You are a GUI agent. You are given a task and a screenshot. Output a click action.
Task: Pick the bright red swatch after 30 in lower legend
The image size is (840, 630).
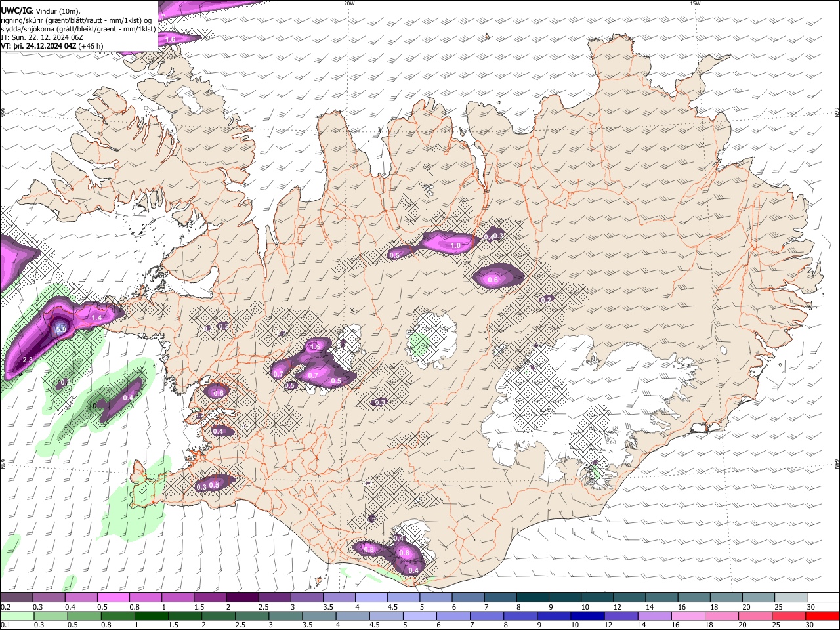point(822,616)
